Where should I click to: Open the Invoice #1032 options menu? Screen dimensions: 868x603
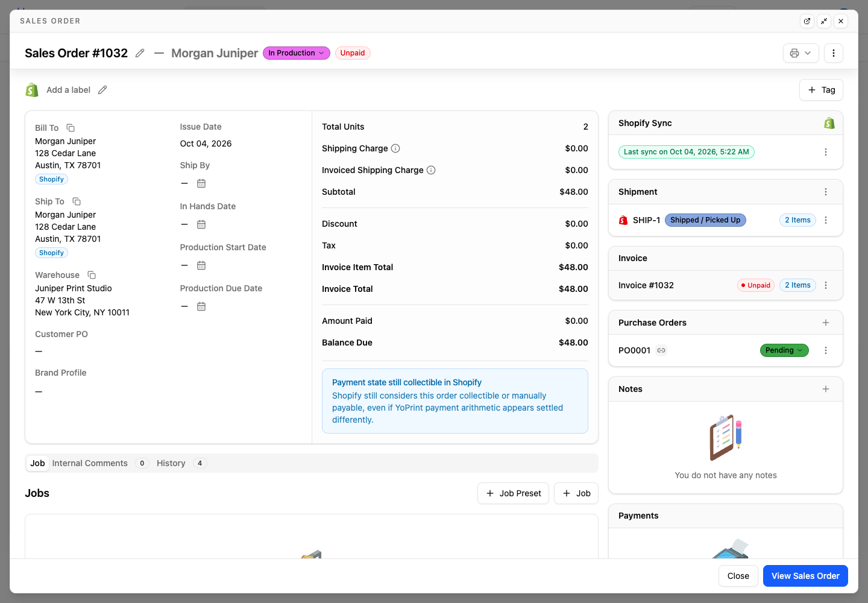(826, 285)
